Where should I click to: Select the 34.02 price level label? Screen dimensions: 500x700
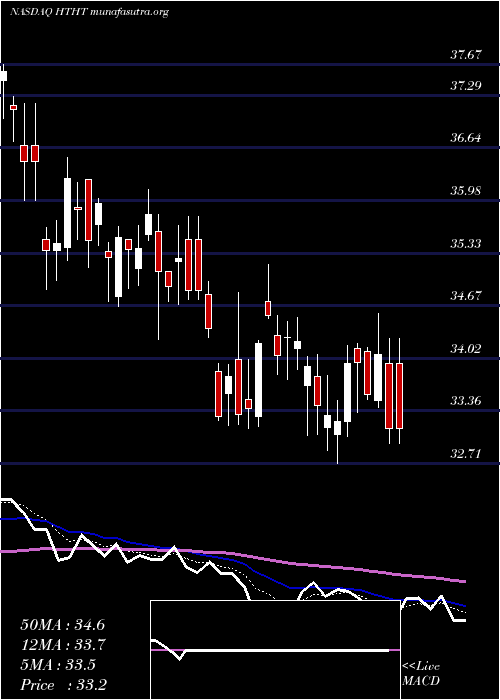point(465,348)
